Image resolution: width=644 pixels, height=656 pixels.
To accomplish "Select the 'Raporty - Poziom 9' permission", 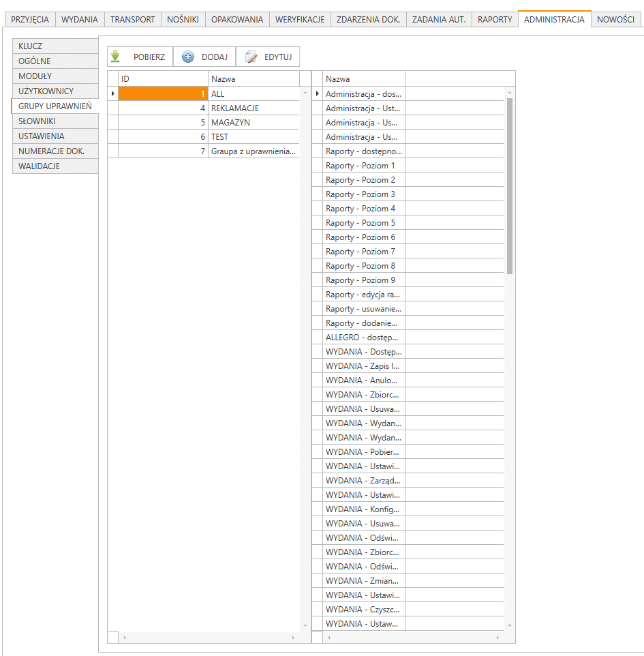I will point(408,280).
